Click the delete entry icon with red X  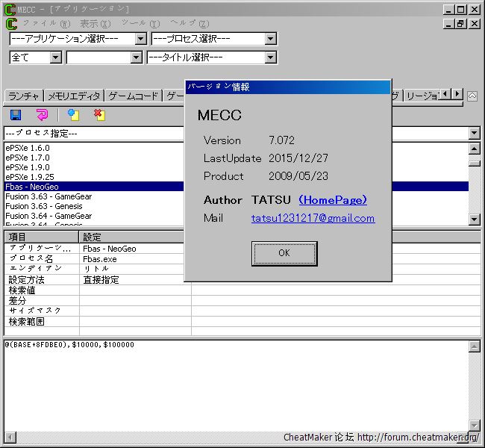tap(99, 115)
